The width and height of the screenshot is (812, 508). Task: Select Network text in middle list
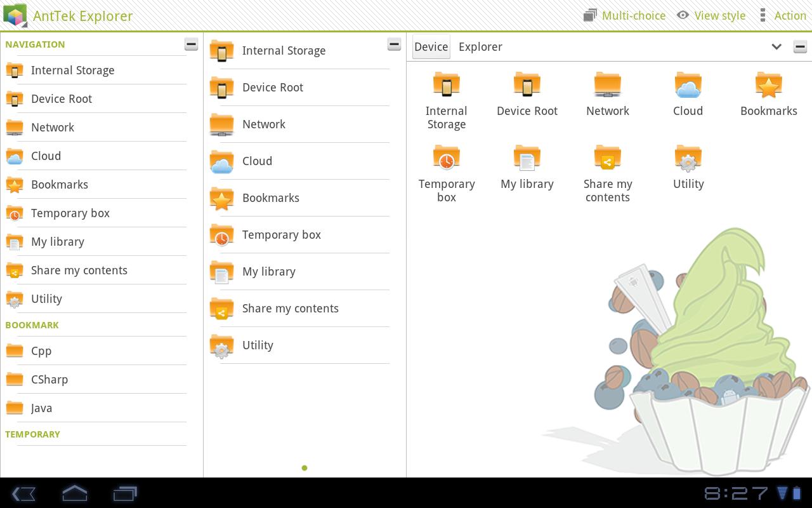pyautogui.click(x=264, y=124)
